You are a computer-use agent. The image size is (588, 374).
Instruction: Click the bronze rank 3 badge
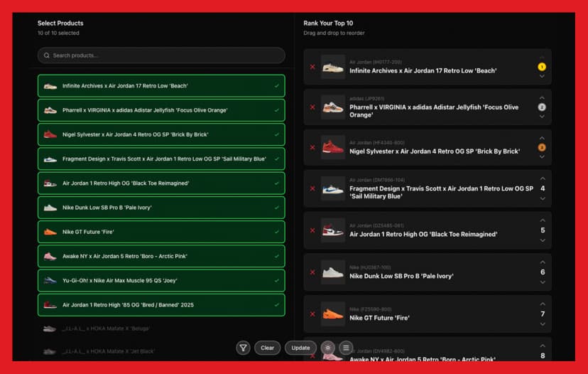(542, 147)
